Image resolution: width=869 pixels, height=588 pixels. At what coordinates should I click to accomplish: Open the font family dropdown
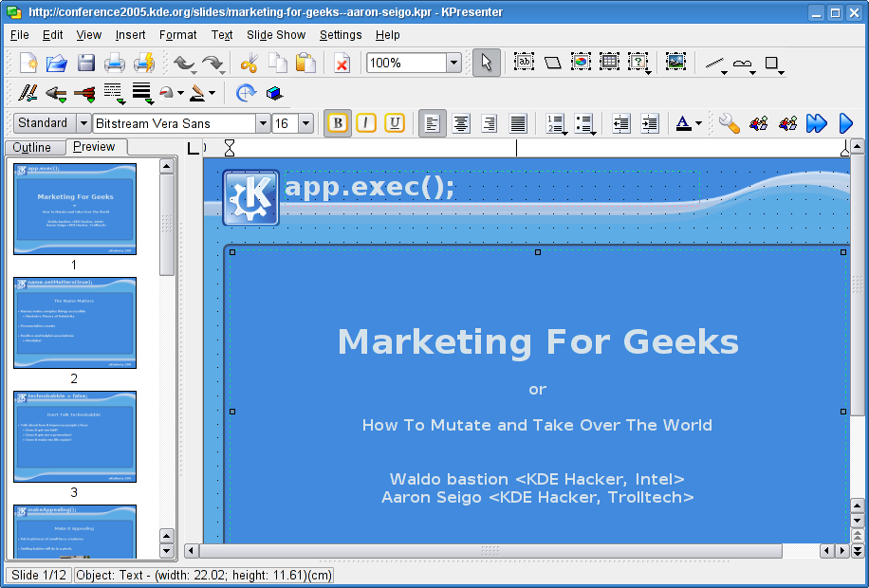coord(263,123)
